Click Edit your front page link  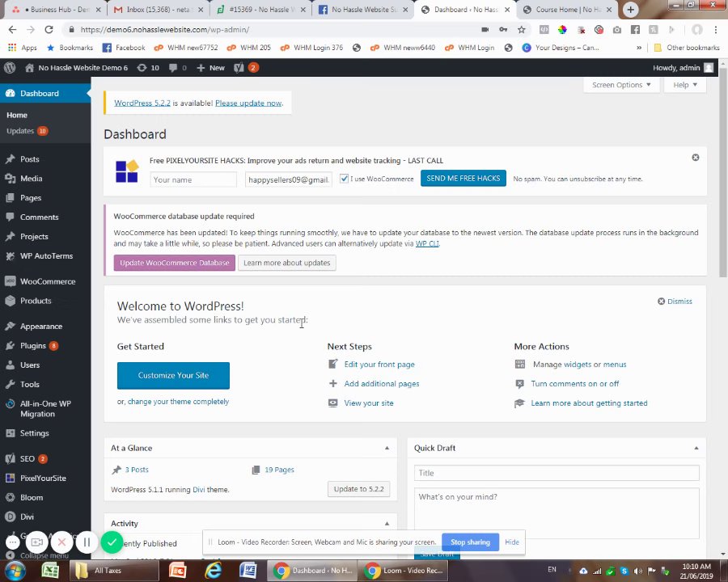[379, 365]
